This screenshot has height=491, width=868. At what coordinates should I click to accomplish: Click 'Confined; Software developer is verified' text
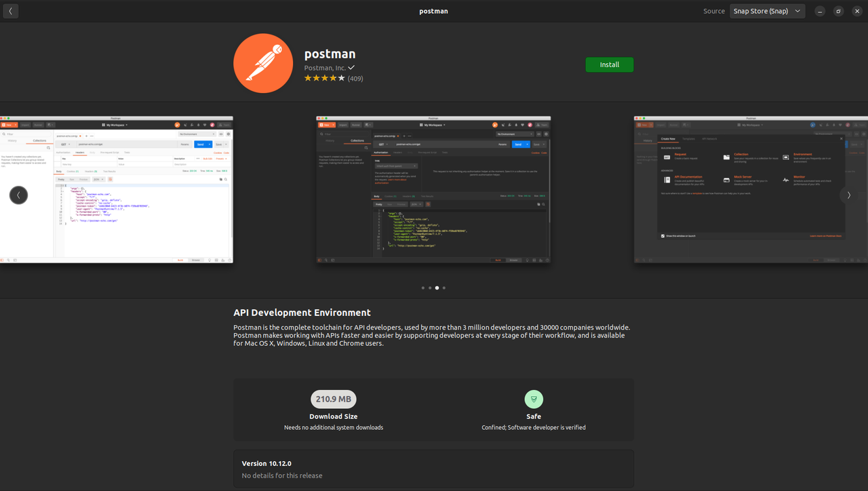click(x=534, y=427)
